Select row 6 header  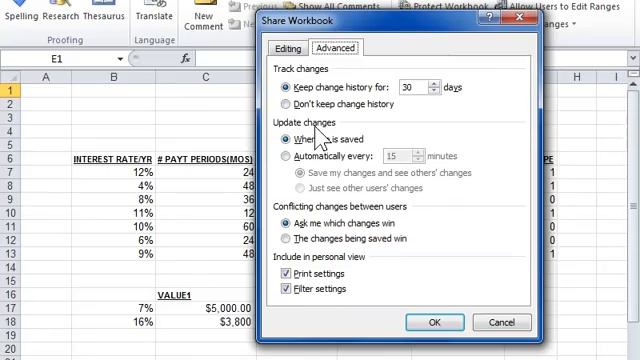10,158
